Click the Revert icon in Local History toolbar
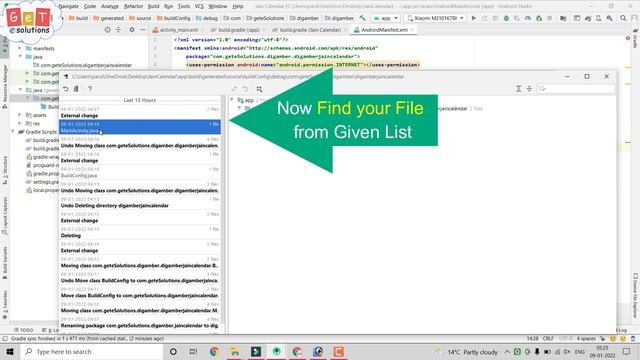Viewport: 640px width, 360px height. pyautogui.click(x=66, y=89)
